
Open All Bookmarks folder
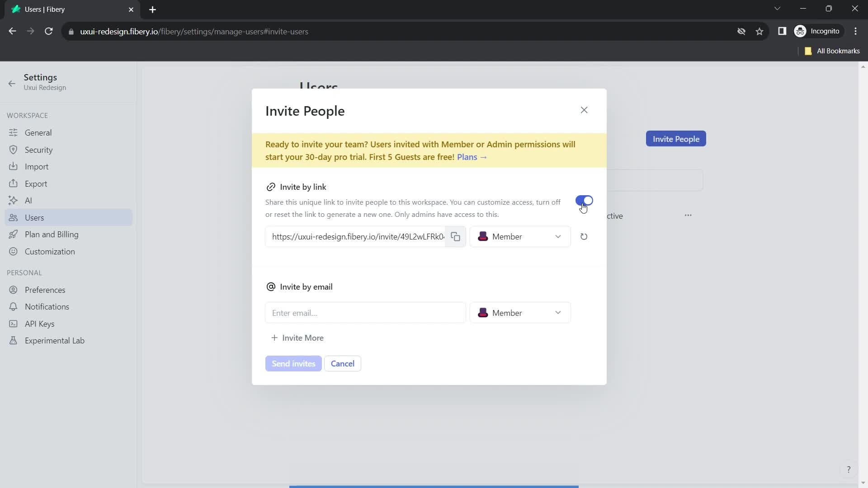pos(832,51)
